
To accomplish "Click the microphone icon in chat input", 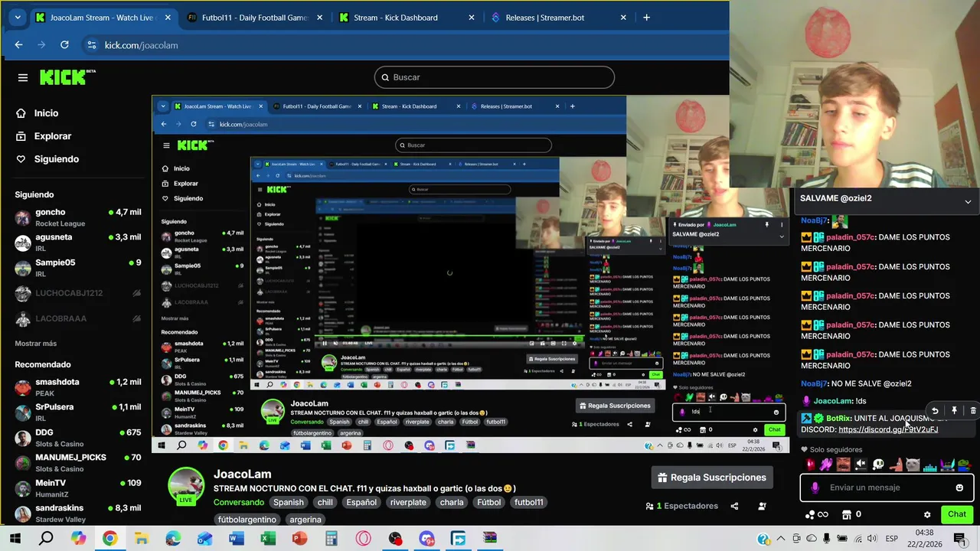I will point(815,487).
